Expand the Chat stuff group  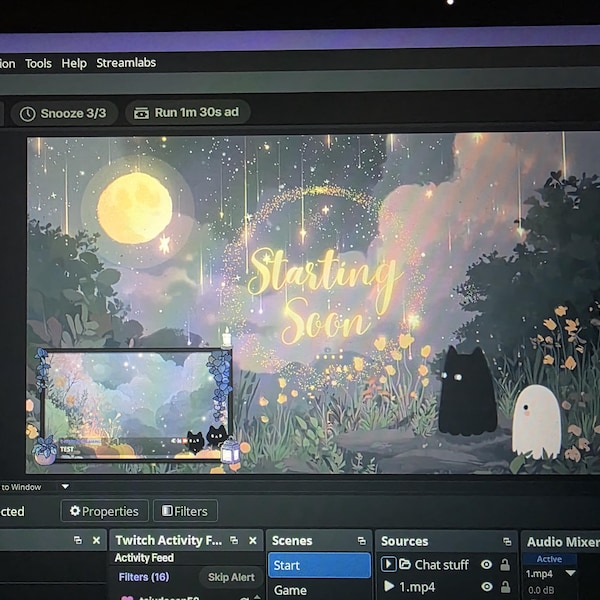pos(388,564)
